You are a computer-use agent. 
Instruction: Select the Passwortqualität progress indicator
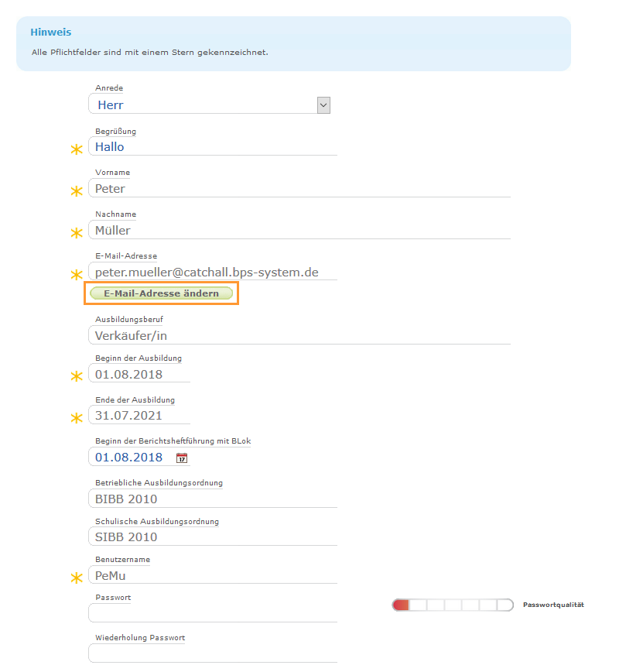point(453,605)
